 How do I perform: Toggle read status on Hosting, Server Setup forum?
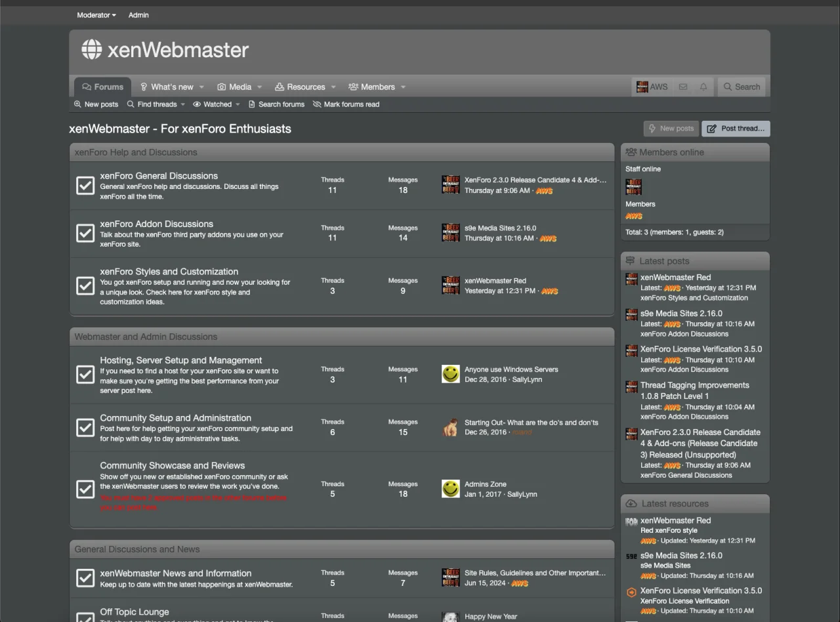tap(85, 374)
